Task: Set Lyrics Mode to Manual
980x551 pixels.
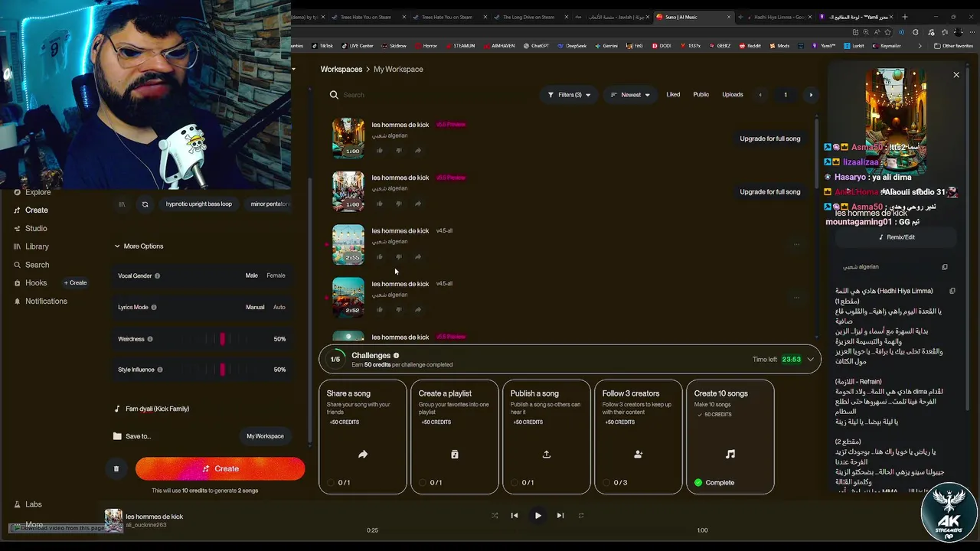Action: [255, 308]
